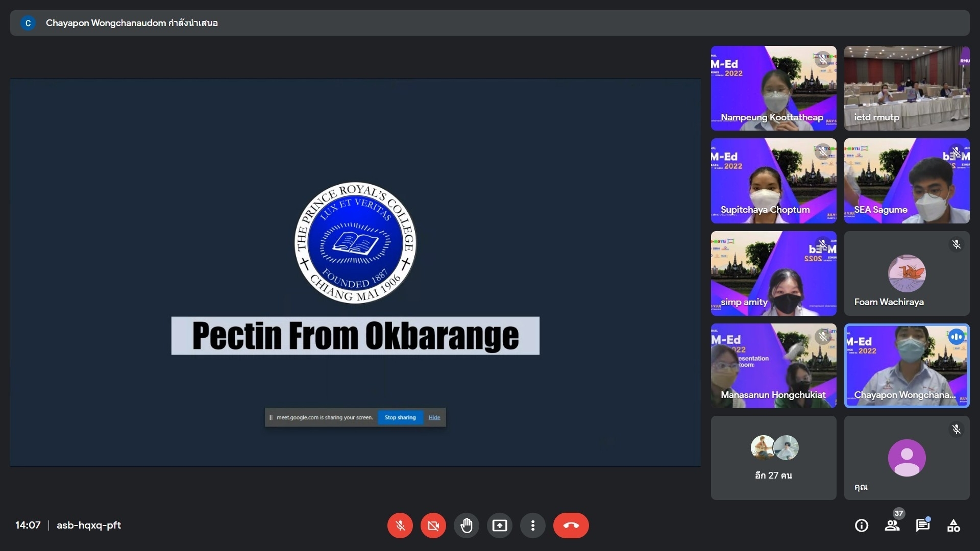Click the pause bars in the sharing notice
980x551 pixels.
pos(271,417)
